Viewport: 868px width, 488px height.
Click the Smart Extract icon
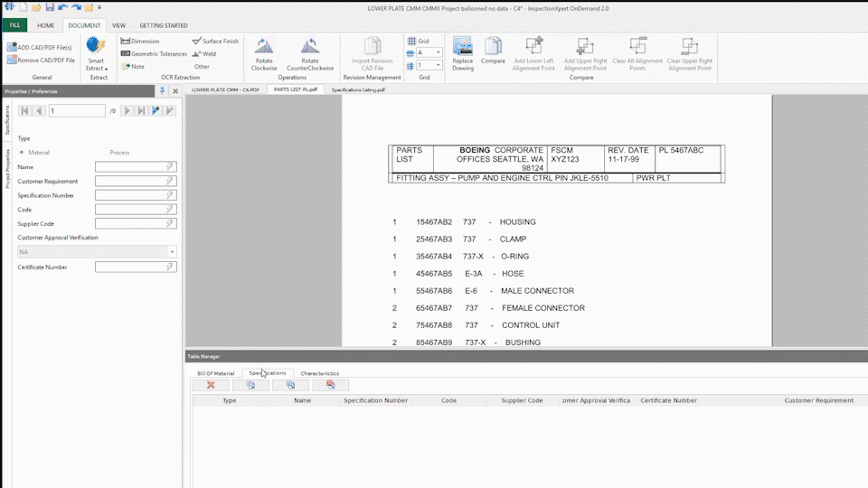[96, 46]
